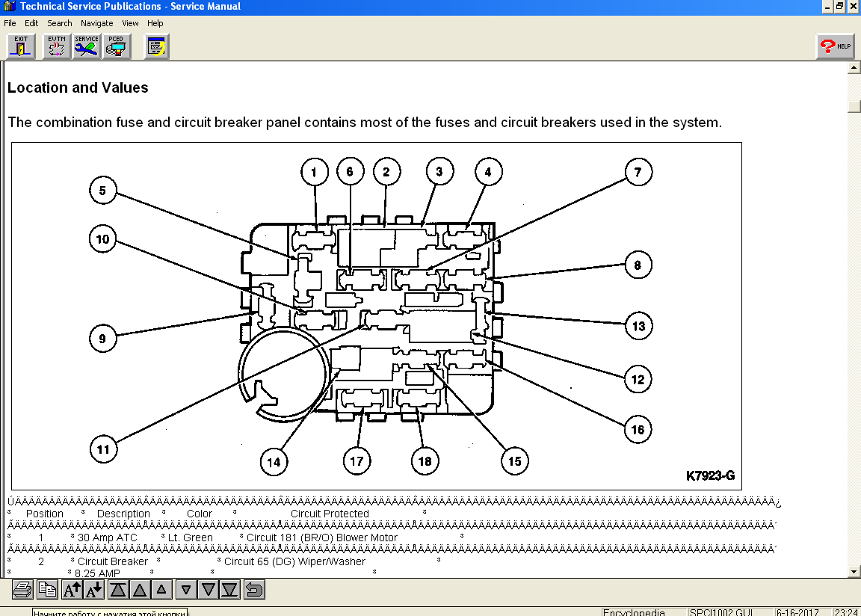This screenshot has width=861, height=616.
Task: Click the EXIT toolbar button
Action: pos(21,46)
